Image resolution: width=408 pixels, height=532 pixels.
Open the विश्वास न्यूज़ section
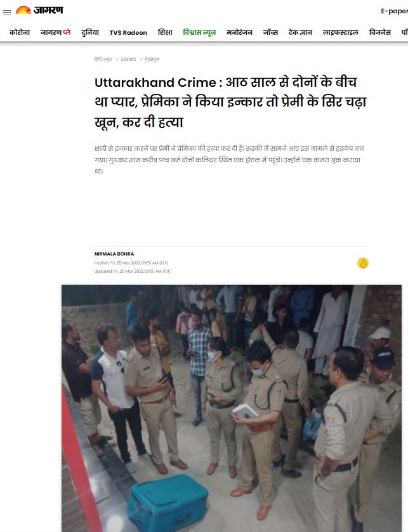coord(199,32)
